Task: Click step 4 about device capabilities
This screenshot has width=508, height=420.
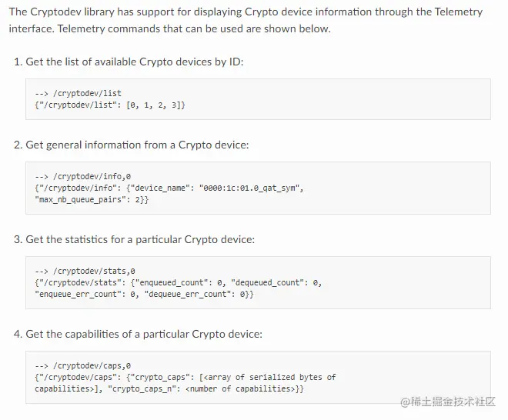Action: (138, 334)
